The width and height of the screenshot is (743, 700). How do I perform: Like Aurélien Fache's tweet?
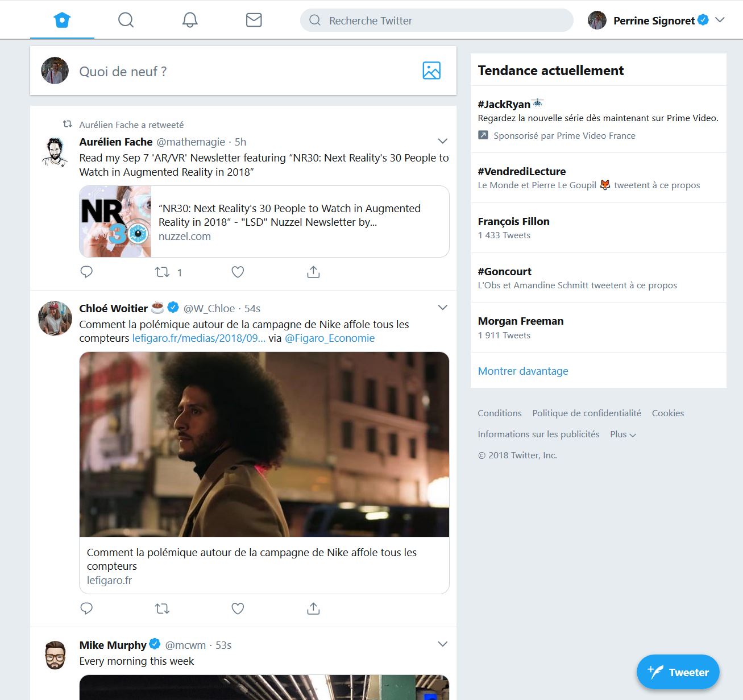point(238,272)
